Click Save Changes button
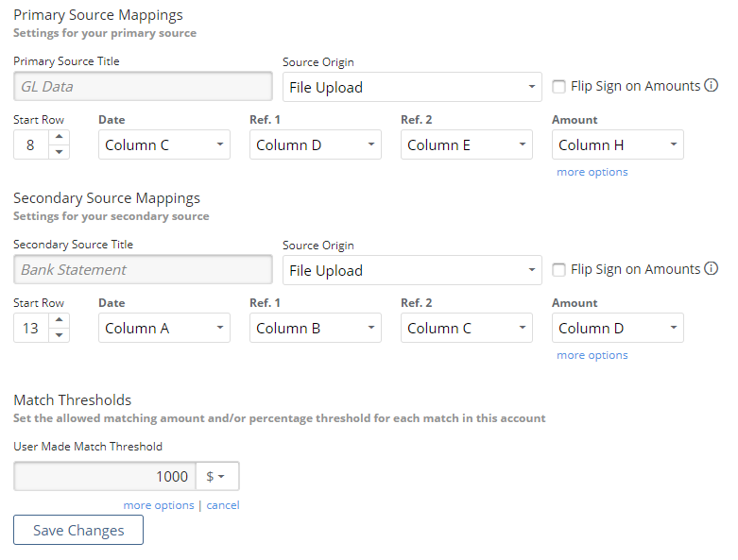The image size is (738, 560). [x=78, y=530]
